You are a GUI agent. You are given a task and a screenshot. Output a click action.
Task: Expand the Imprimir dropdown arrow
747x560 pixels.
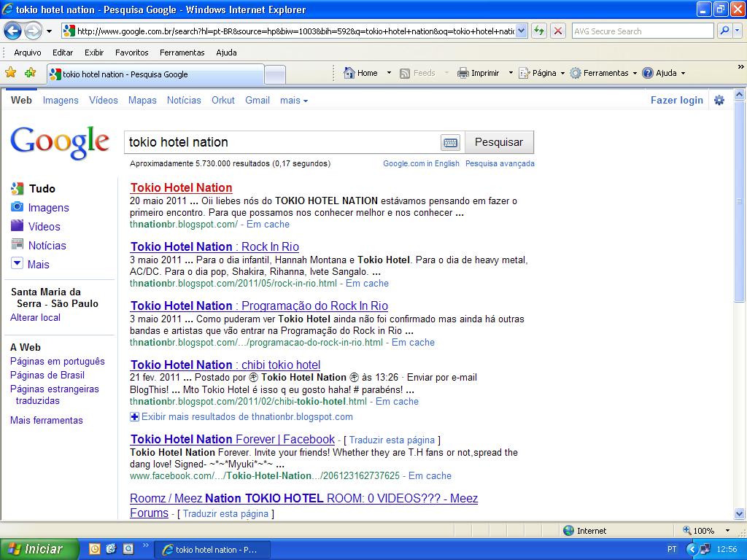[x=511, y=73]
